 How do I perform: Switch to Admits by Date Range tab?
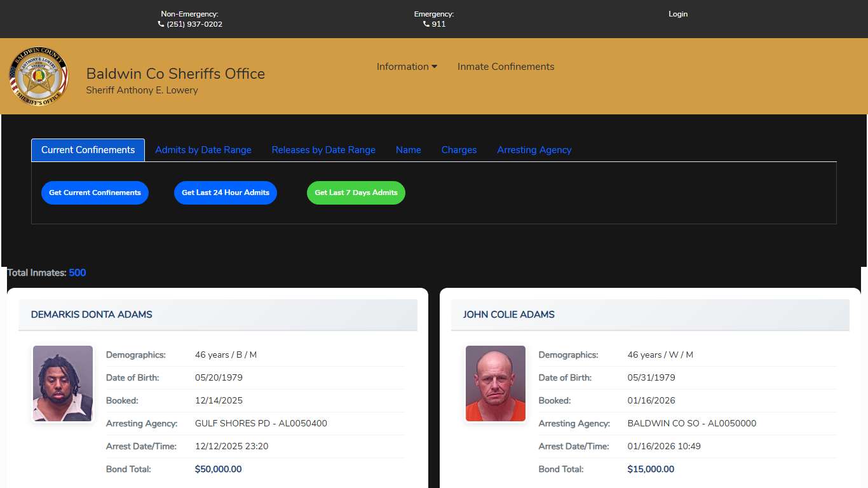point(203,150)
